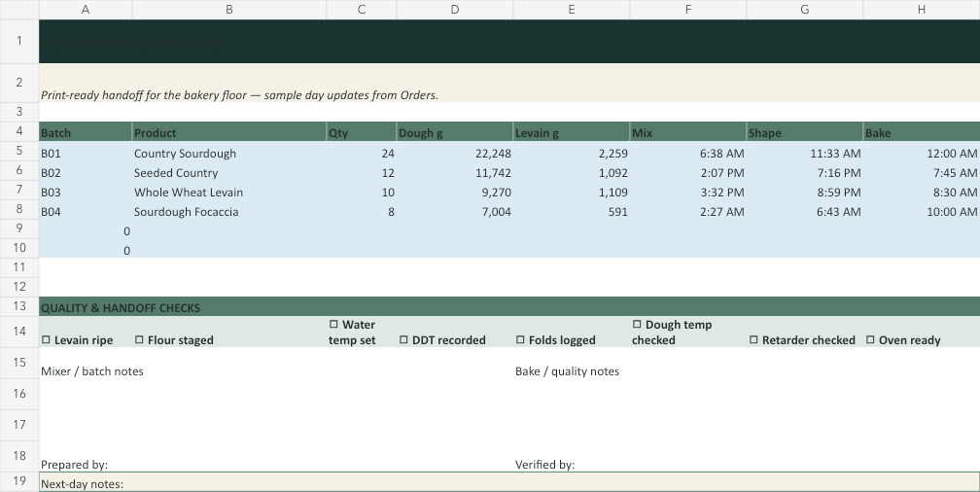Select column H header

pos(922,10)
